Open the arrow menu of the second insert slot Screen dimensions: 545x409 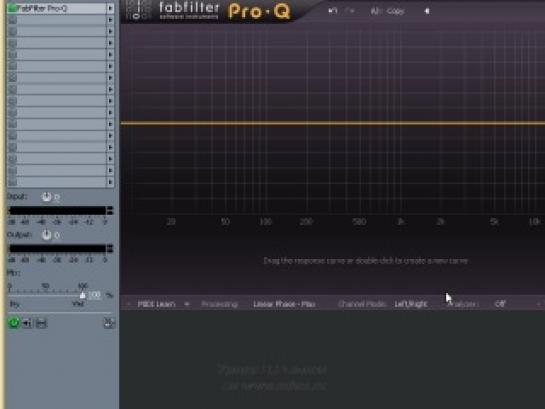point(110,20)
